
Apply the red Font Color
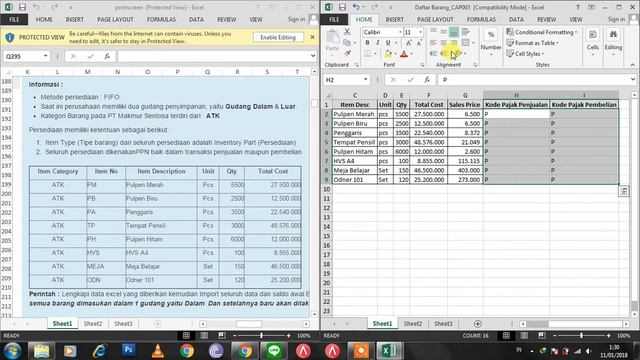[x=404, y=53]
